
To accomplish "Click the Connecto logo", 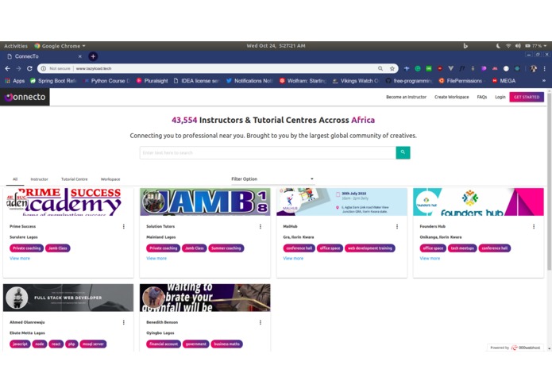I will pyautogui.click(x=25, y=97).
